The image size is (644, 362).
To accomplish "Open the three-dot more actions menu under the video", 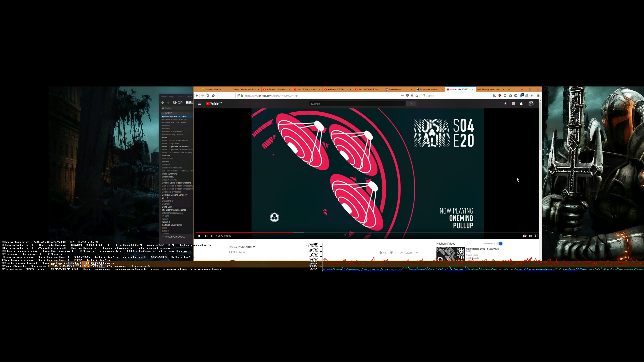I will click(x=425, y=253).
